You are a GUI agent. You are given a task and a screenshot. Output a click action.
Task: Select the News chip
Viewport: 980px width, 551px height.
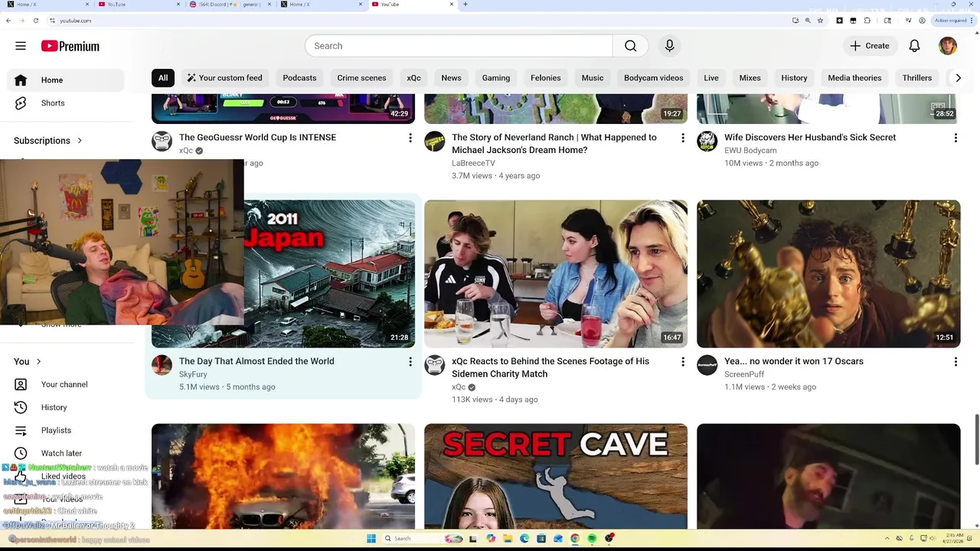[451, 78]
